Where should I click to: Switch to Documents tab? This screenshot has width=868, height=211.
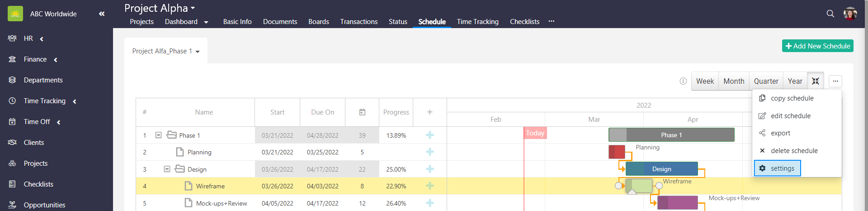280,22
